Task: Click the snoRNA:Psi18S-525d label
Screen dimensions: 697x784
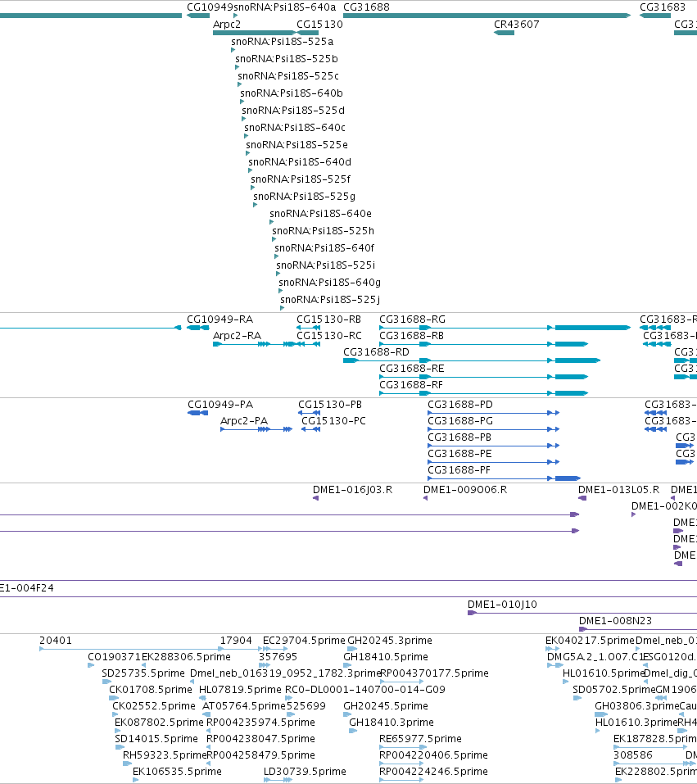Action: tap(293, 110)
